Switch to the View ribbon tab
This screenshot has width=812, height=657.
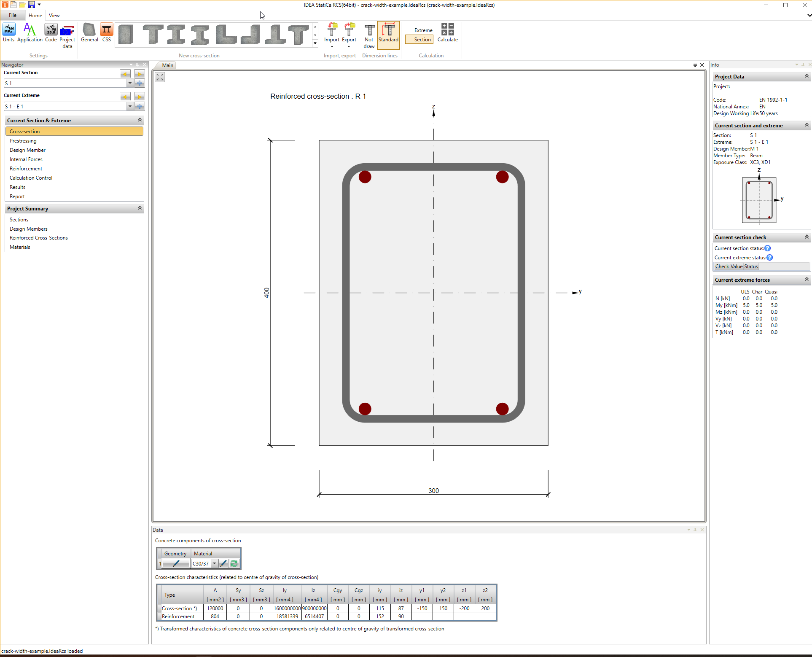point(54,15)
